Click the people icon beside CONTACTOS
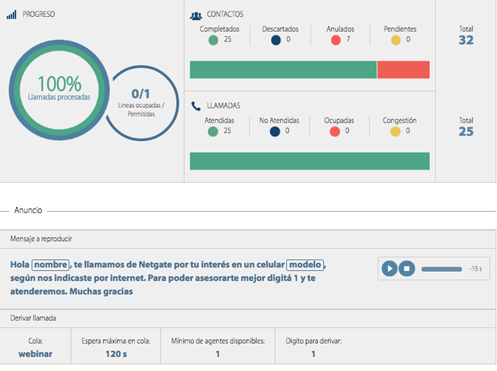This screenshot has width=497, height=371. tap(196, 15)
